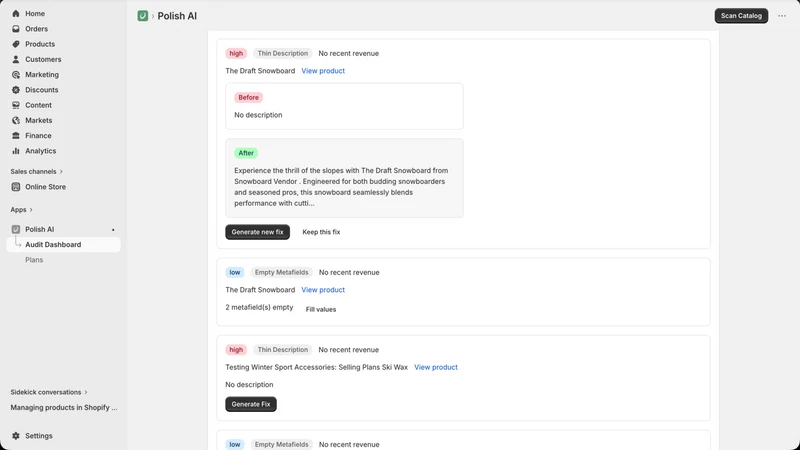The height and width of the screenshot is (450, 800).
Task: View product link in Empty Metafields Draft Snowboard card
Action: 323,290
